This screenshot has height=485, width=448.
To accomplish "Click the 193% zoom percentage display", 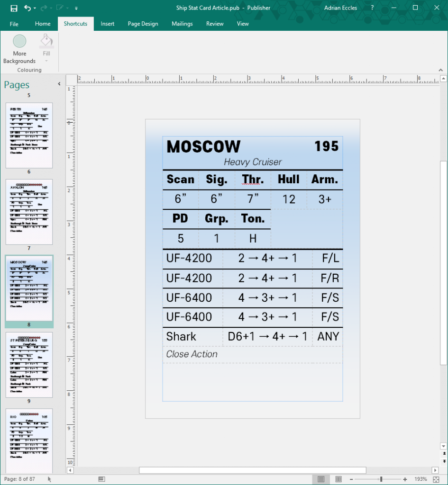I will (421, 479).
